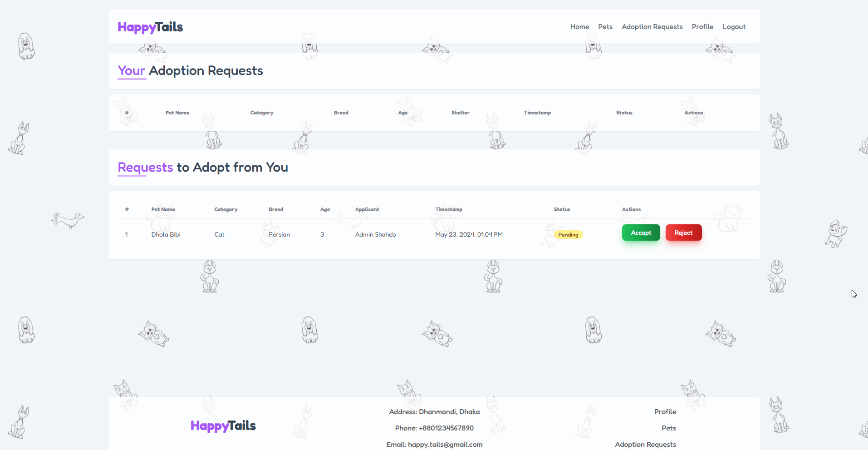Click the happy.tails@gmail.com email in footer
Viewport: 868px width, 450px height.
click(445, 445)
